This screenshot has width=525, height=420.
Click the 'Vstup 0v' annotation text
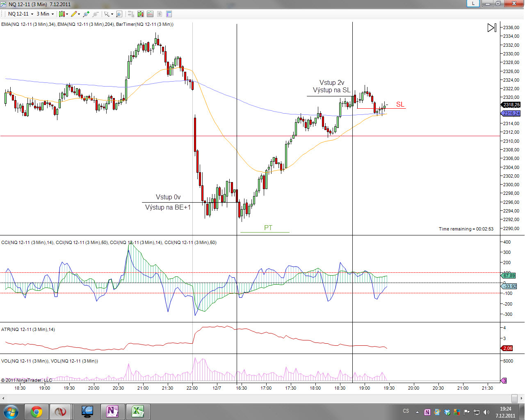click(x=168, y=197)
